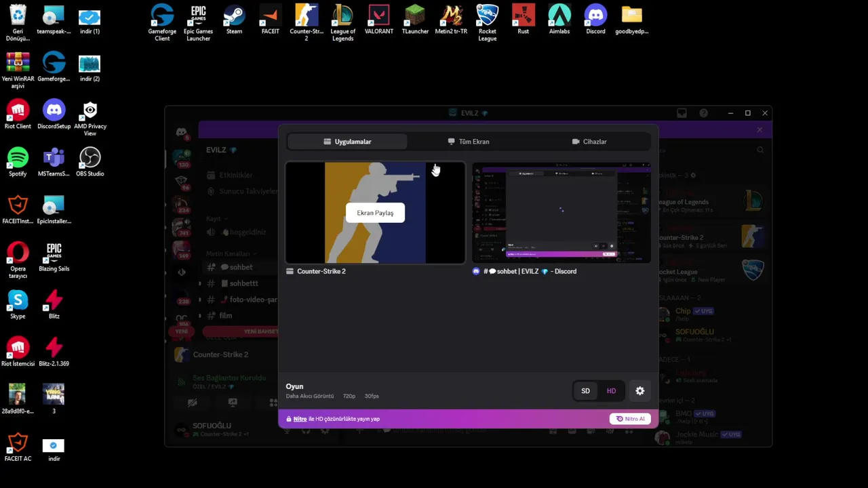The height and width of the screenshot is (488, 868).
Task: Select the FACEIT desktop icon
Action: point(270,20)
